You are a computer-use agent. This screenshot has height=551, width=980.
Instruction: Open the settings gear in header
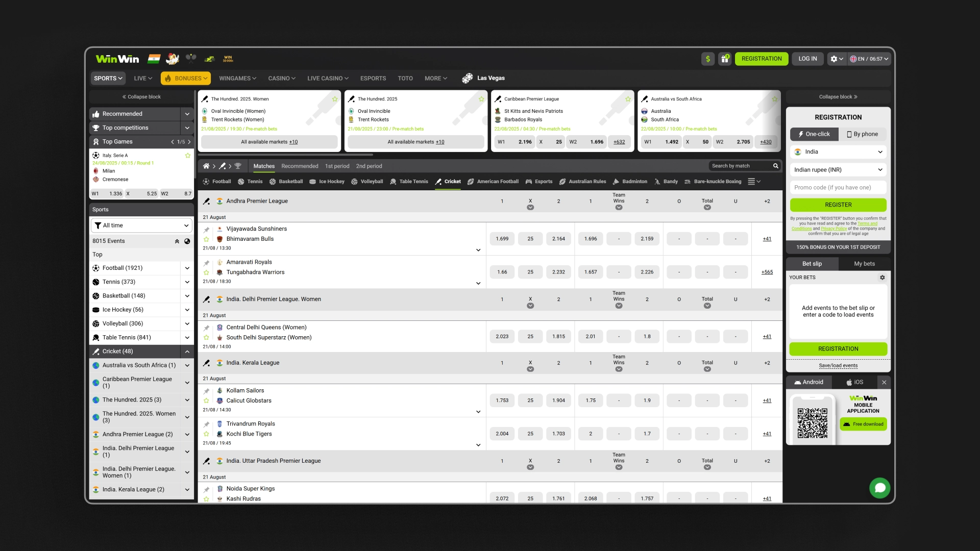click(836, 59)
